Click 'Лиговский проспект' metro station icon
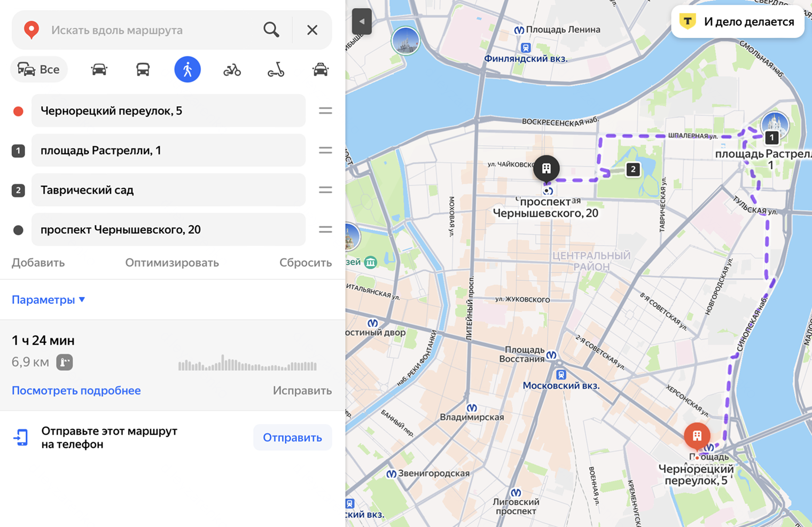The height and width of the screenshot is (527, 812). tap(516, 492)
